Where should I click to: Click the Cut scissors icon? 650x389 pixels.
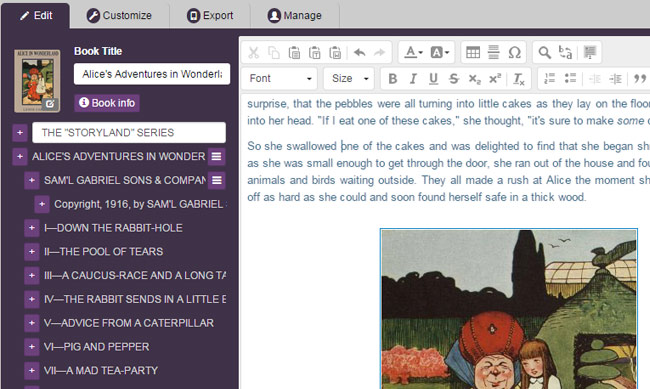coord(254,53)
